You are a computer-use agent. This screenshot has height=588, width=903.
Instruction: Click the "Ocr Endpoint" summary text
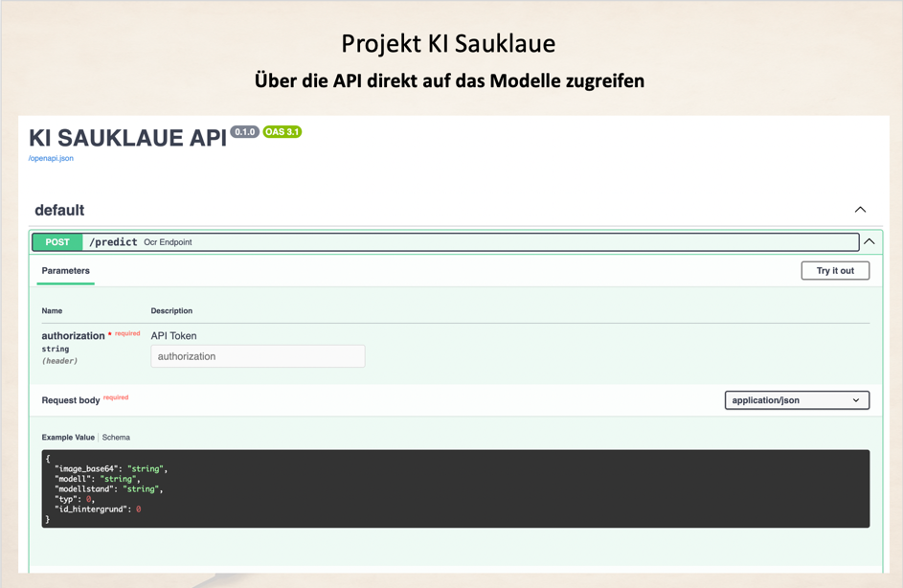pyautogui.click(x=168, y=242)
